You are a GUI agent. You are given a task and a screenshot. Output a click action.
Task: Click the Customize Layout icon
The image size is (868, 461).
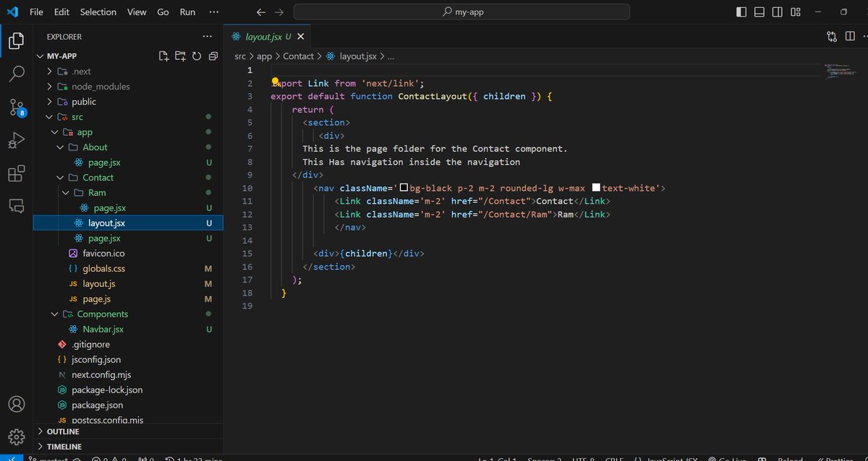point(796,12)
